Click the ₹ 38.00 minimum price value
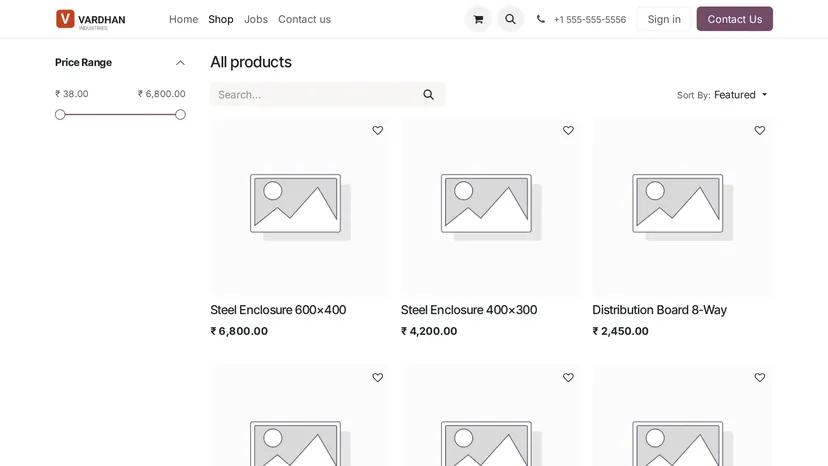The height and width of the screenshot is (466, 828). [x=72, y=94]
